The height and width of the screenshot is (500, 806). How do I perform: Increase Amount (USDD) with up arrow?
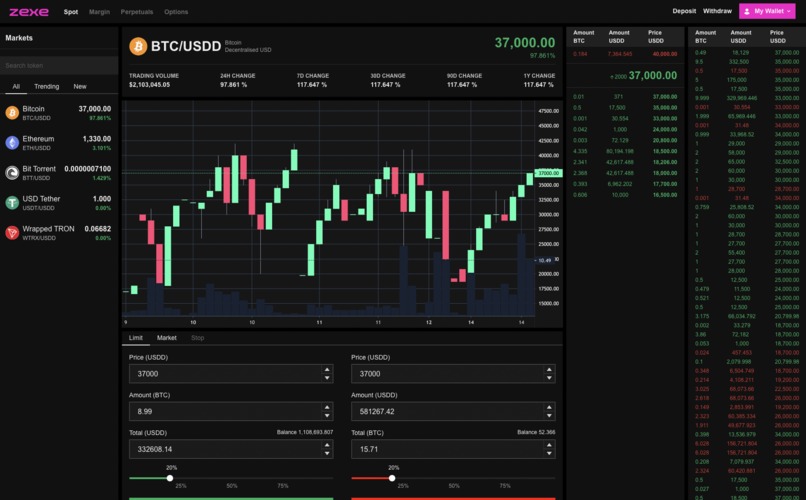pyautogui.click(x=549, y=407)
